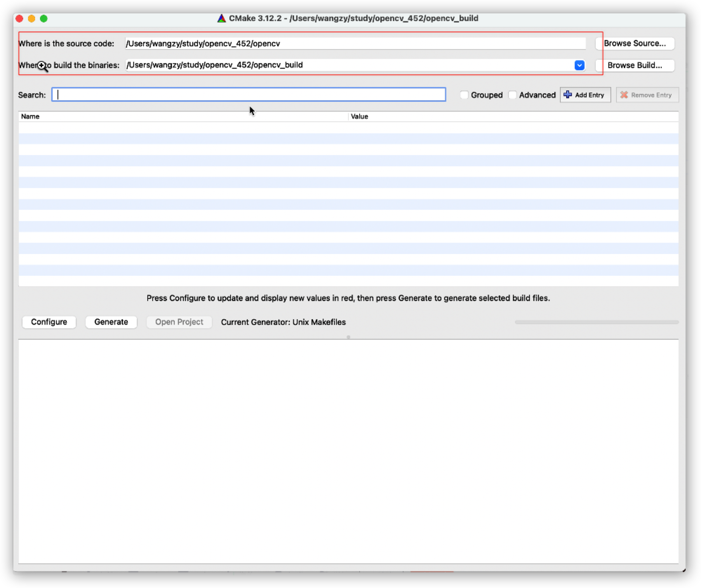Click the splitter handle above the output pane
701x588 pixels.
coord(348,337)
